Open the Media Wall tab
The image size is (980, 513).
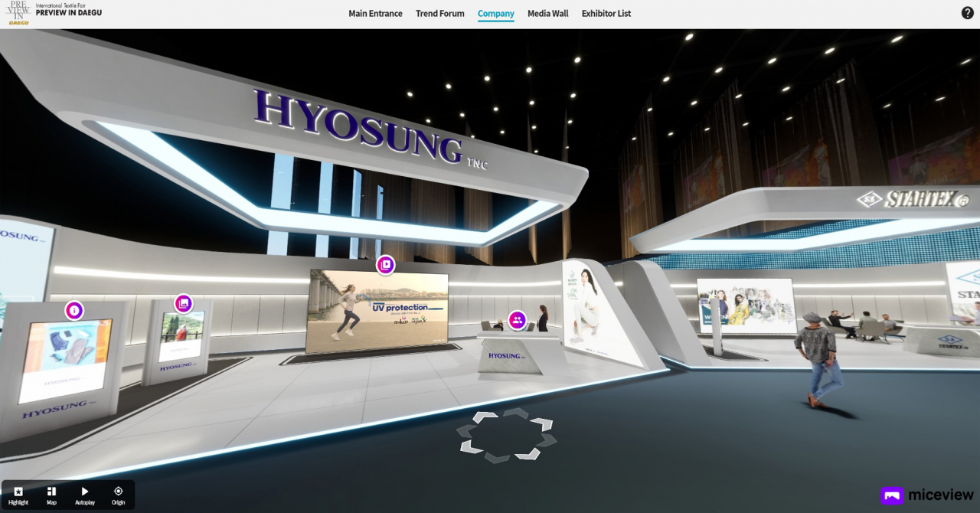(548, 14)
